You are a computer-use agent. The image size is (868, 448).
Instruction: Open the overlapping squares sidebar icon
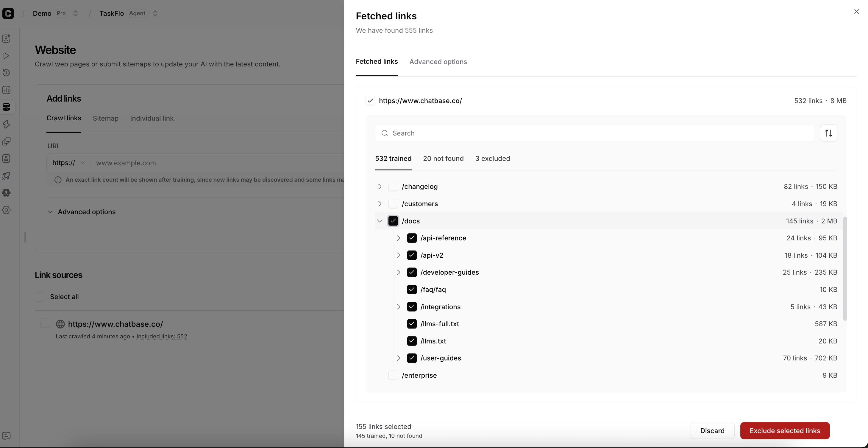pos(7,141)
